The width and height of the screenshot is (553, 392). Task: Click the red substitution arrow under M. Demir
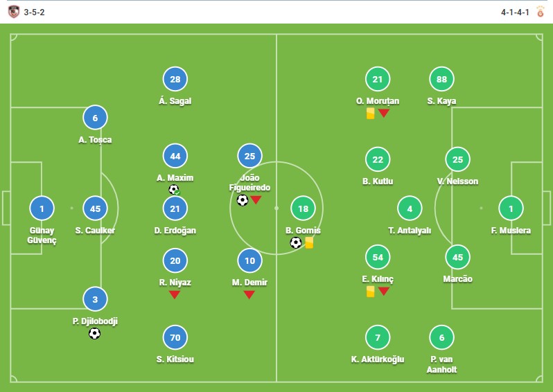[249, 295]
